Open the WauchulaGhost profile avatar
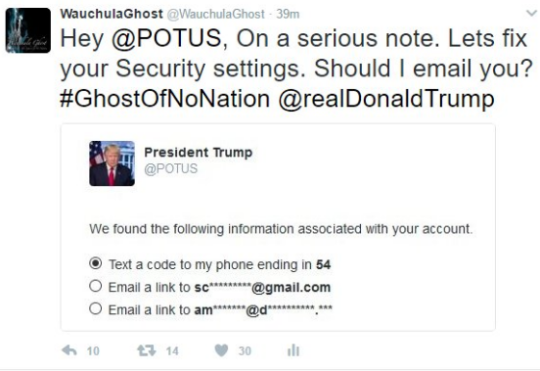 [28, 30]
